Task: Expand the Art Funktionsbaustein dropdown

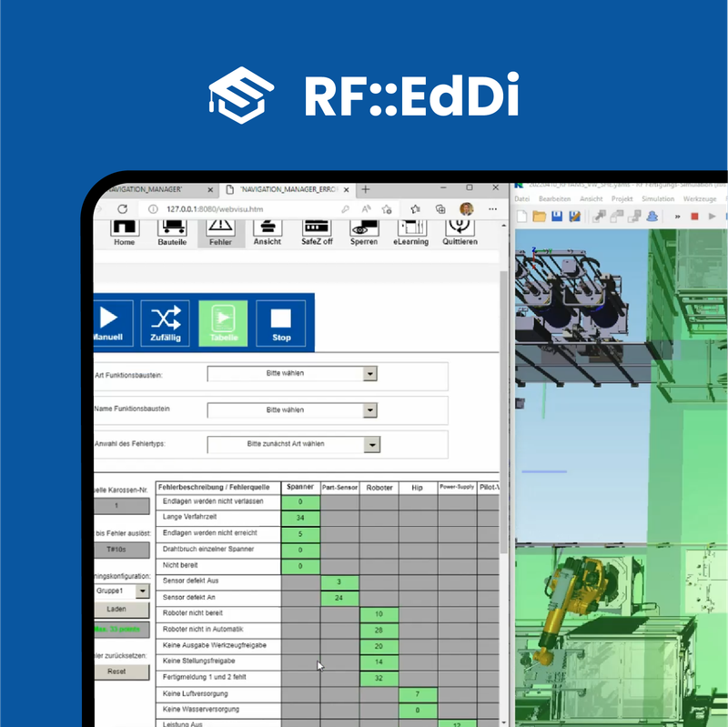Action: click(x=369, y=374)
